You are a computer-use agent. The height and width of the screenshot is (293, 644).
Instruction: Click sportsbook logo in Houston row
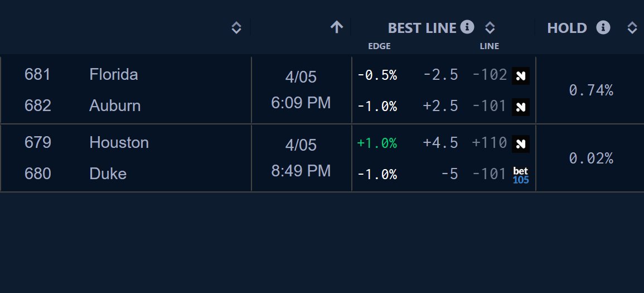[x=521, y=144]
